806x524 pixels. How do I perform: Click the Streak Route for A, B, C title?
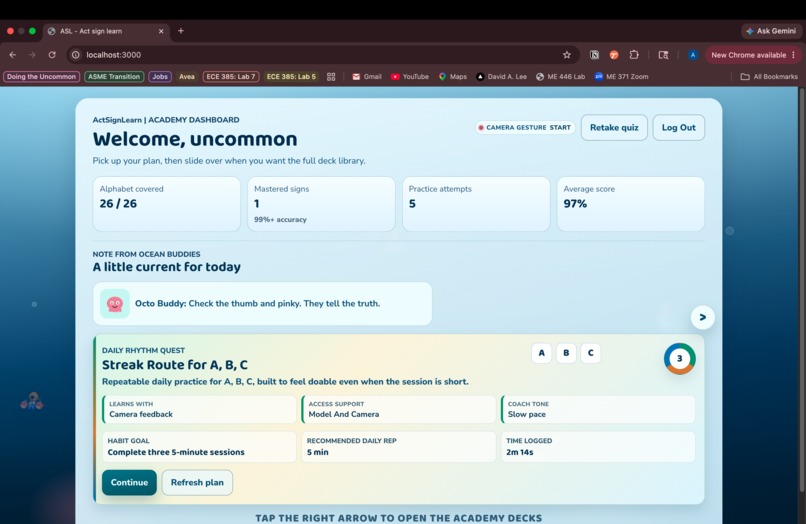point(175,365)
